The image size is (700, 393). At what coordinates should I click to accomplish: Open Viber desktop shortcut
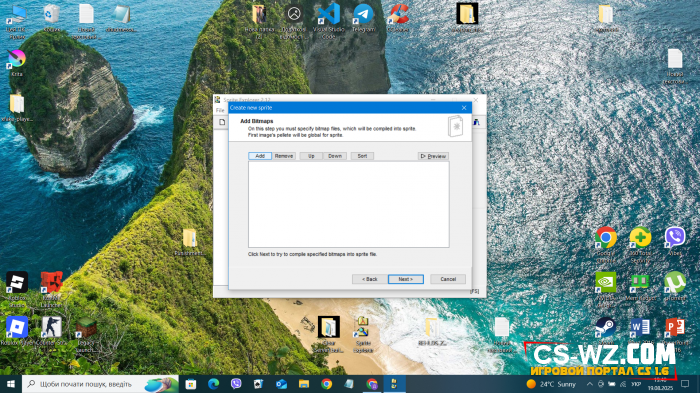pyautogui.click(x=675, y=241)
